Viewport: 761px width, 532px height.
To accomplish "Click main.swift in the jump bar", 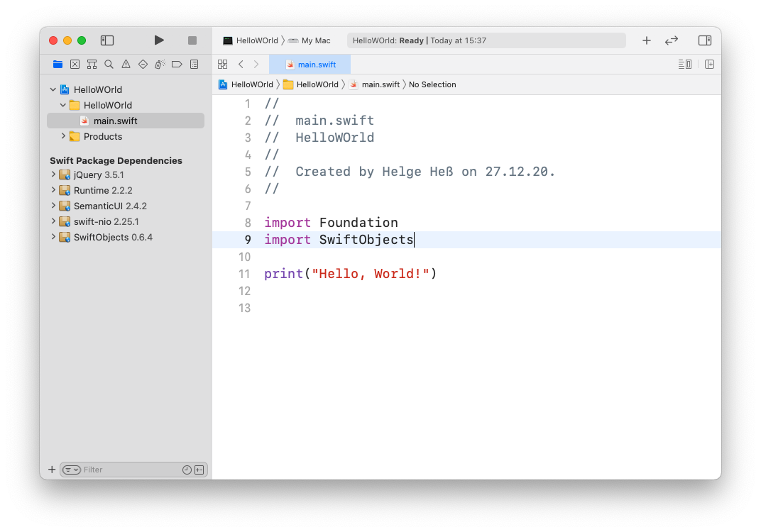I will 374,84.
